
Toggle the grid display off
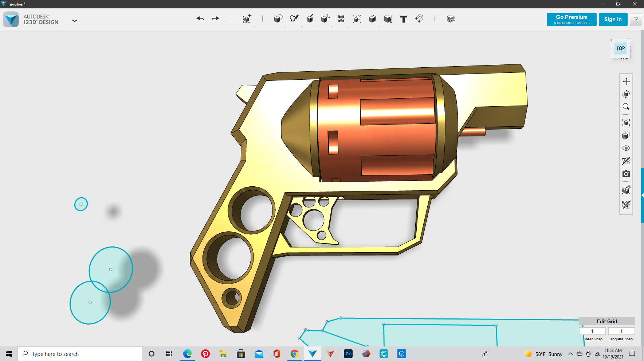click(626, 161)
